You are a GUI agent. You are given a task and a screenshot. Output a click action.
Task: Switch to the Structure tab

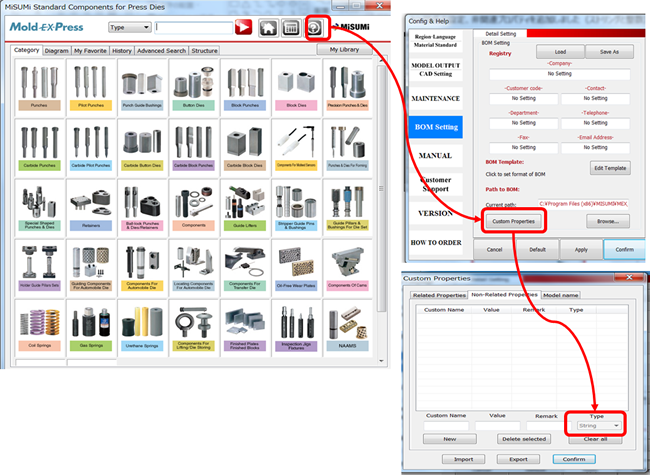click(x=204, y=51)
